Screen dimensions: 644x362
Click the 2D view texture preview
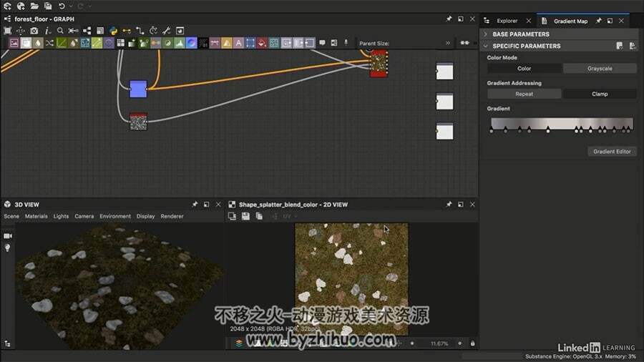pos(351,279)
